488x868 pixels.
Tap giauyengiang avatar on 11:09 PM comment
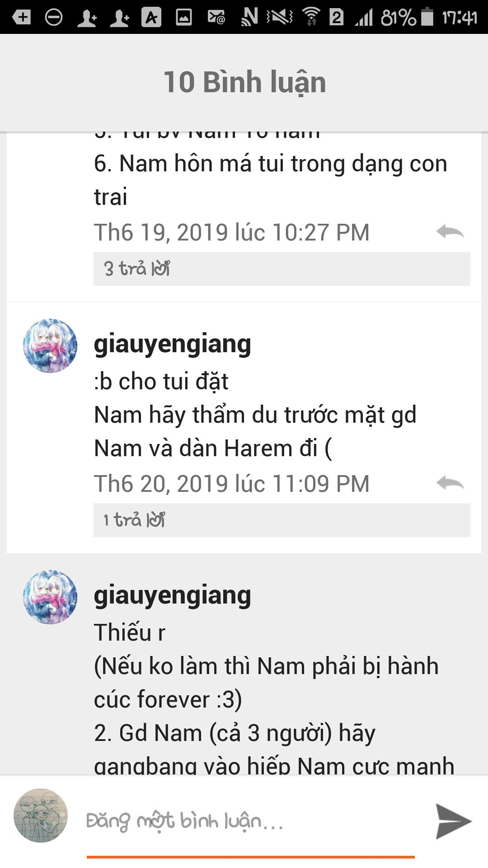click(x=50, y=346)
